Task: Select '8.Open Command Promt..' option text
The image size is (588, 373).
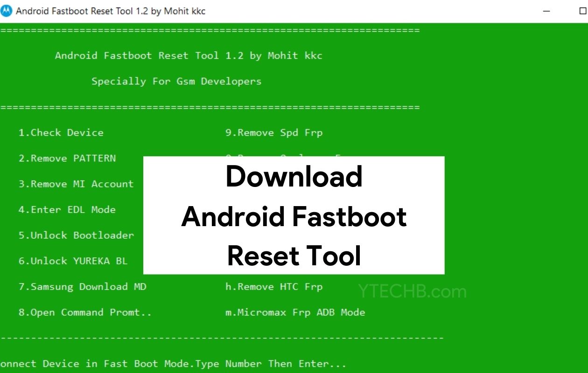Action: click(x=85, y=312)
